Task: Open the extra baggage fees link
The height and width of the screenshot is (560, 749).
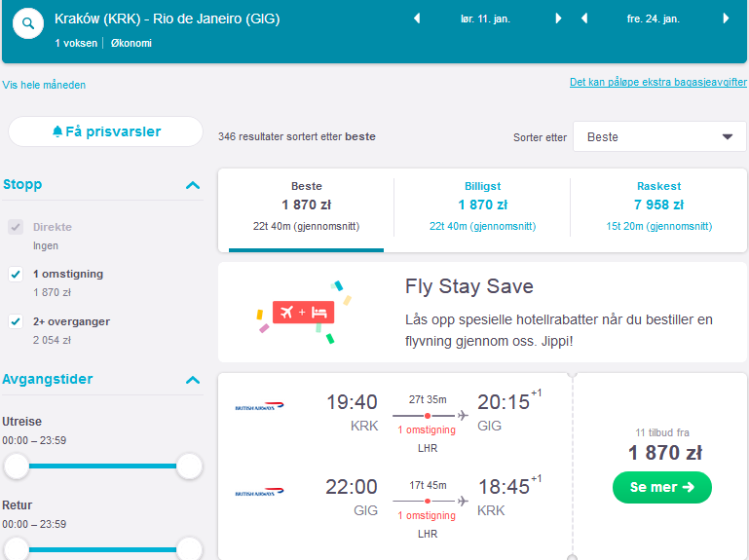Action: pos(657,82)
